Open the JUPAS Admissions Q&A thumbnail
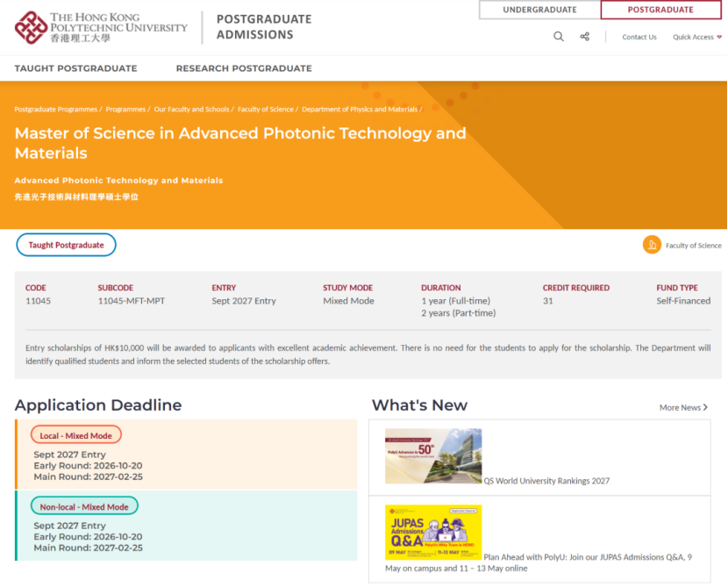Image resolution: width=728 pixels, height=587 pixels. 433,533
